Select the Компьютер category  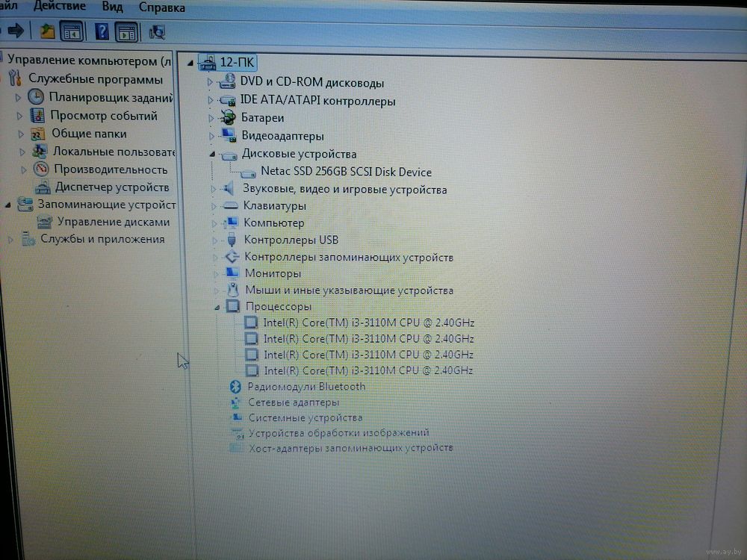(x=273, y=223)
